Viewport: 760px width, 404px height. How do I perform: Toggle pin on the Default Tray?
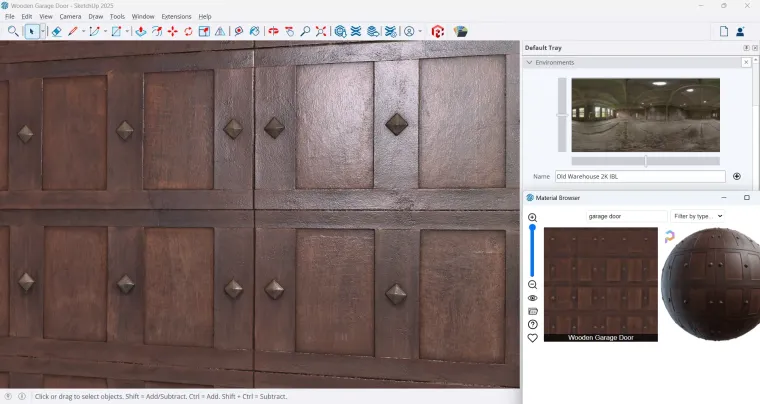pos(744,48)
